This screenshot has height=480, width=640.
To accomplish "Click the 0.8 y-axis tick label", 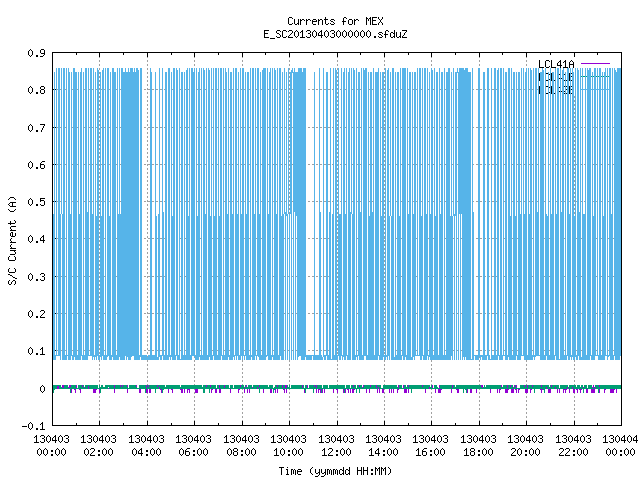I will tap(36, 90).
